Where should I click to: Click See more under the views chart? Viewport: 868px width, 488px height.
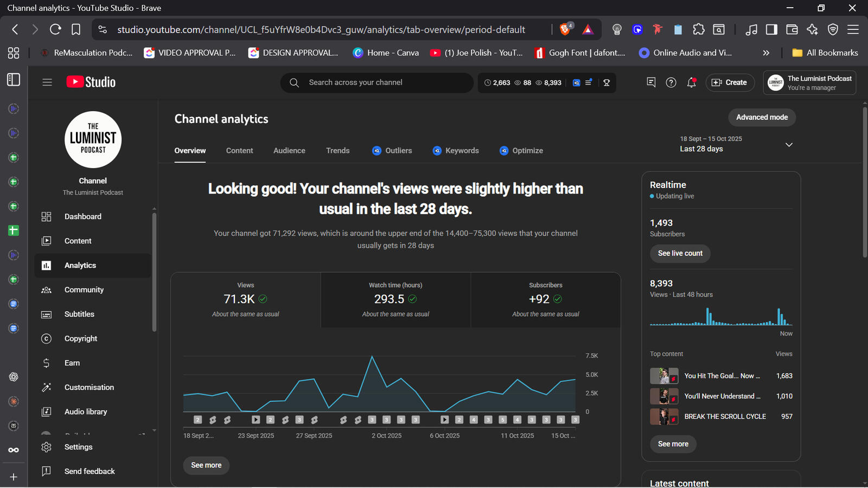click(x=206, y=465)
